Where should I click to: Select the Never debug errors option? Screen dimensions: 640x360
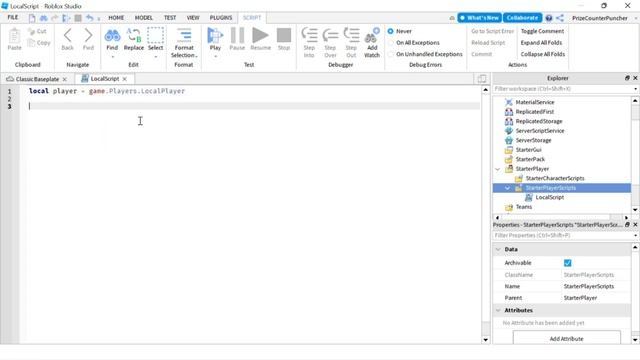pos(391,31)
